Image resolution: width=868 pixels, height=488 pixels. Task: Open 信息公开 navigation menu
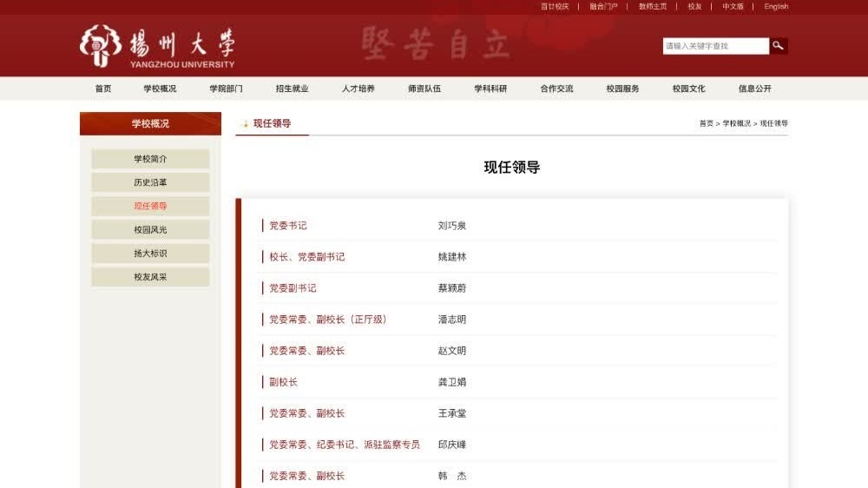click(x=754, y=89)
